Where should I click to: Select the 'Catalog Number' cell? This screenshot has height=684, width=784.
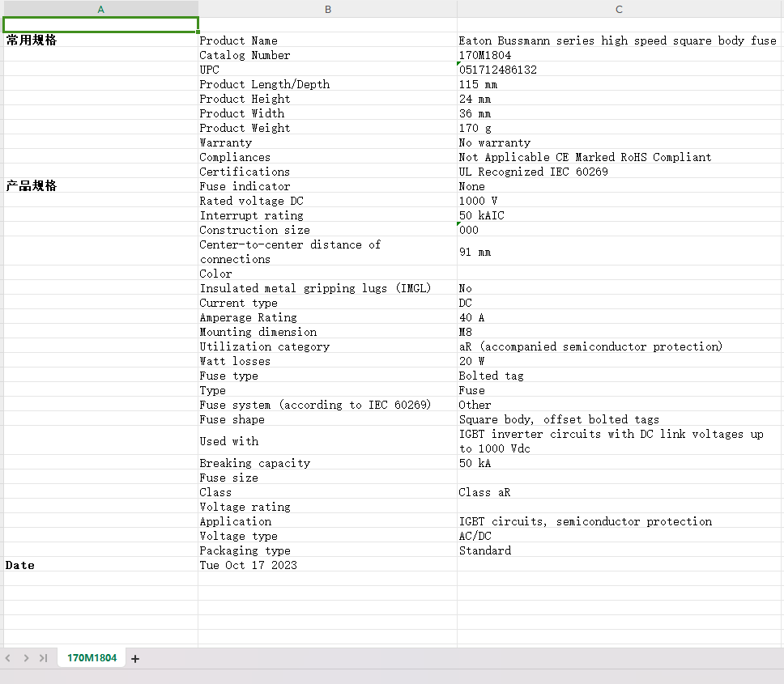pyautogui.click(x=327, y=55)
